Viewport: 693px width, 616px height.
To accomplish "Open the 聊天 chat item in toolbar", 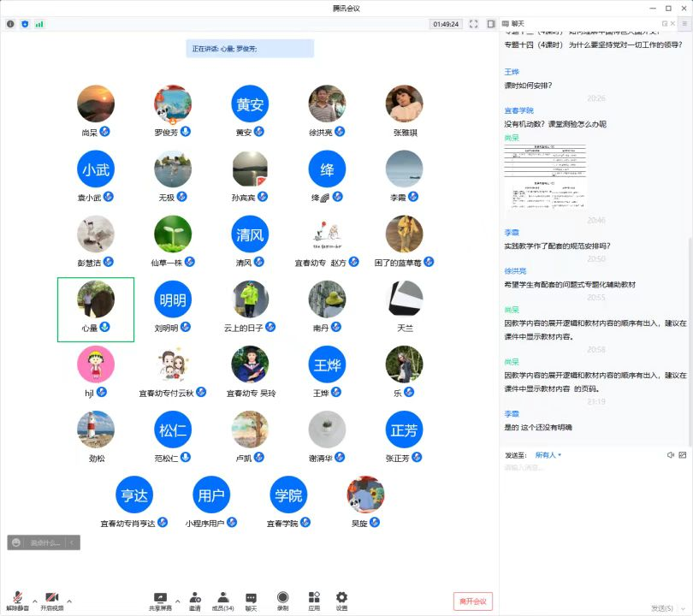I will (251, 600).
